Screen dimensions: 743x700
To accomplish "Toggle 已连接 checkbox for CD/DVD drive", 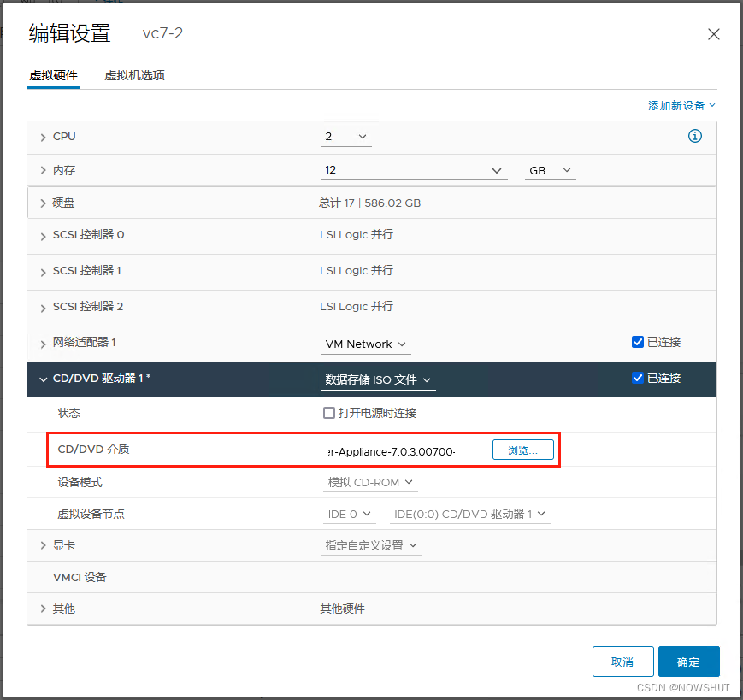I will tap(637, 378).
